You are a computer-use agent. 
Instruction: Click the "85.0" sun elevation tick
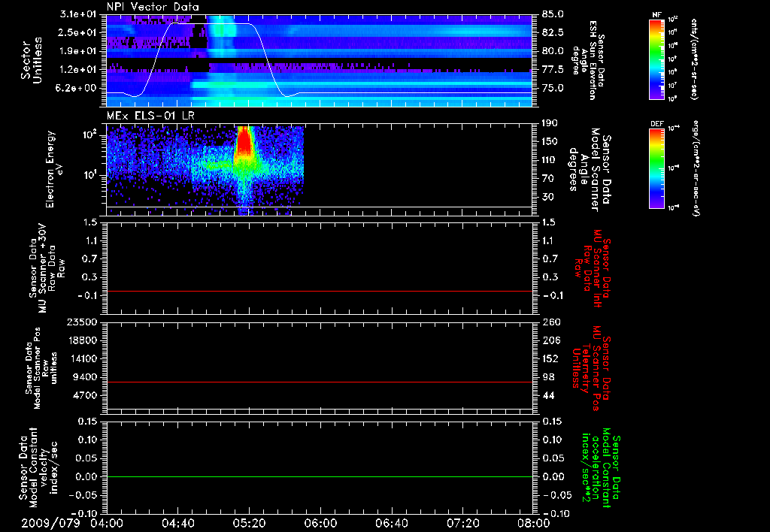click(x=553, y=14)
